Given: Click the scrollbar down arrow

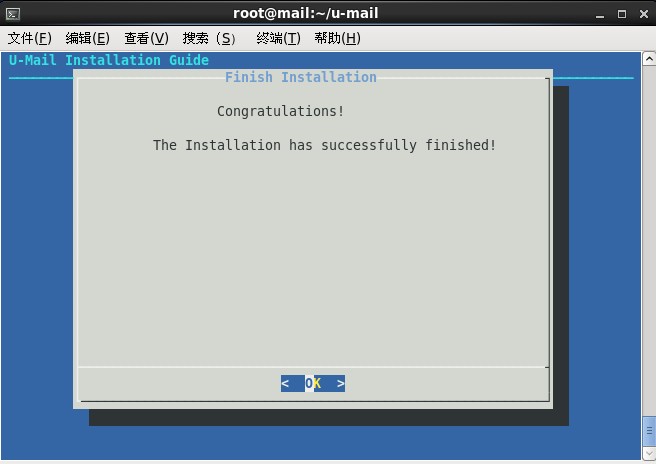Looking at the screenshot, I should coord(648,453).
